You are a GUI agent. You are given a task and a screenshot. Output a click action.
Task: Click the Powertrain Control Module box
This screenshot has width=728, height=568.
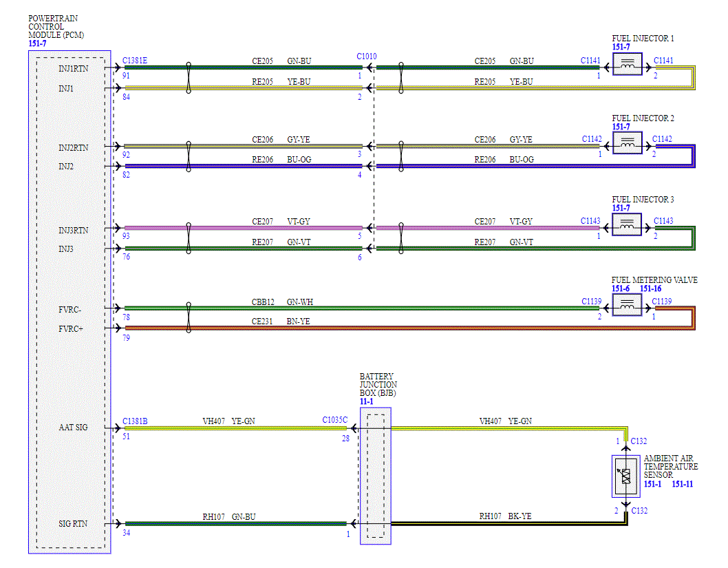[69, 302]
